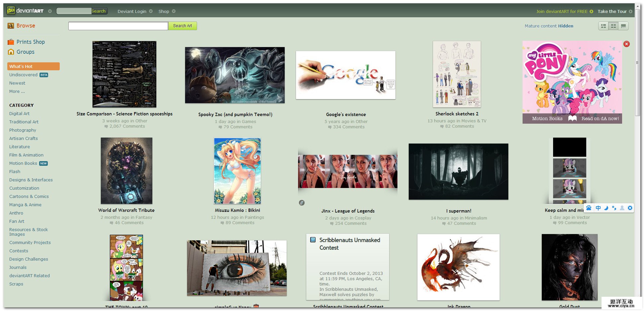The height and width of the screenshot is (311, 644).
Task: Open the Google's existence thumbnail
Action: point(345,75)
